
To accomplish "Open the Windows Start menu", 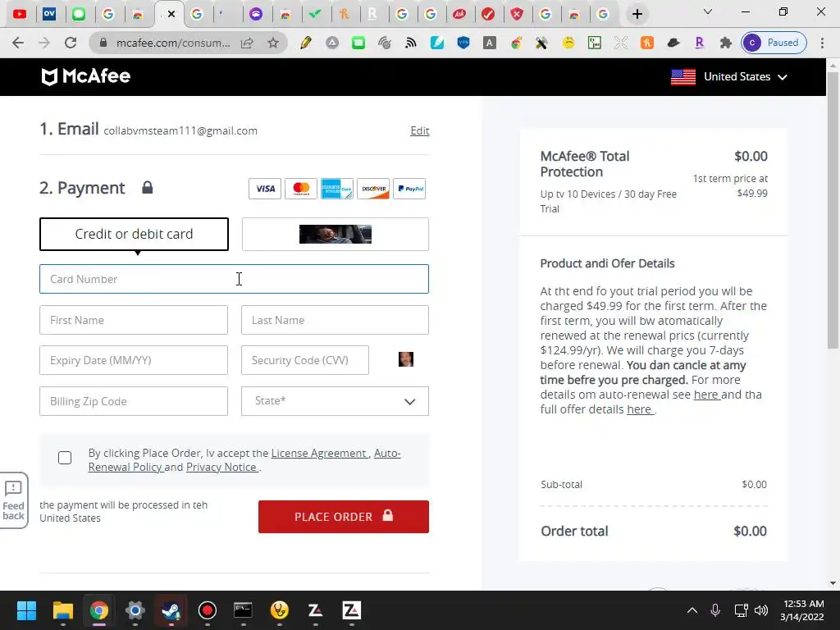I will (x=26, y=610).
